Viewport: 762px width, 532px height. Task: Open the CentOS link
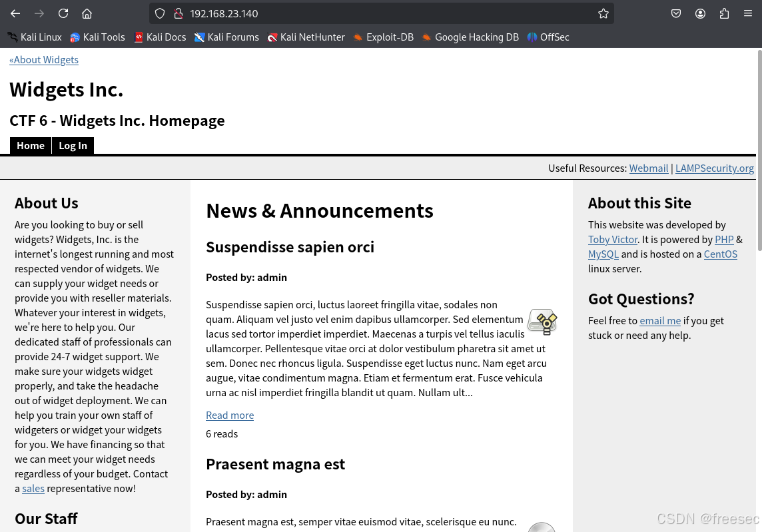pos(720,254)
